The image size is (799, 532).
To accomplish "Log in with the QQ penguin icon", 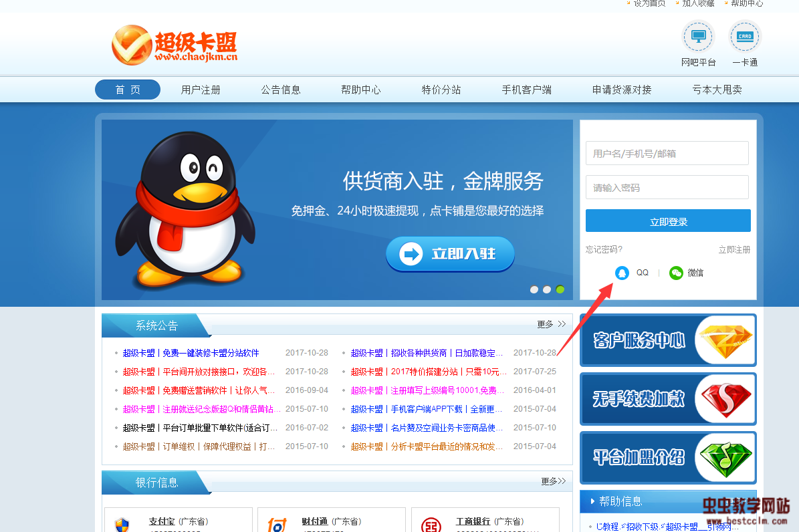I will (x=622, y=273).
